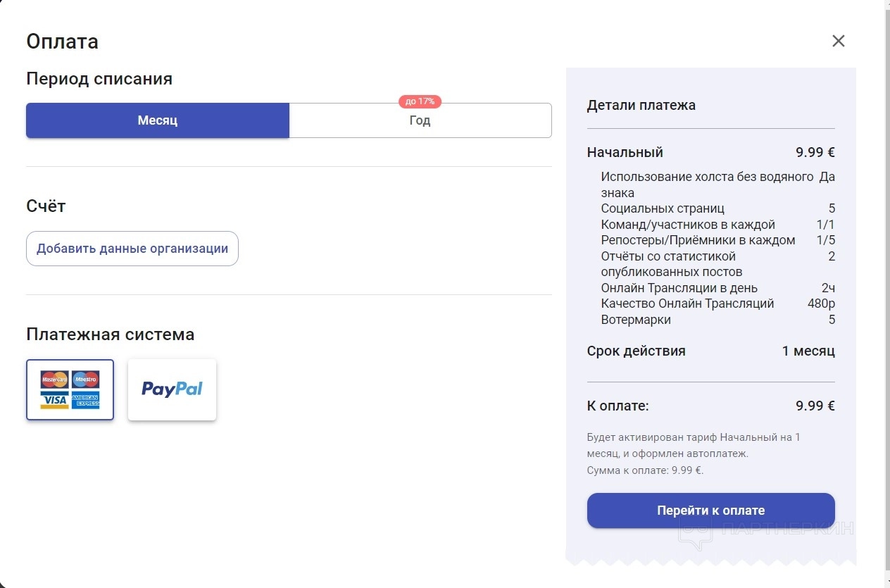Select the Месяц billing period
Viewport: 890px width, 588px height.
pos(158,120)
